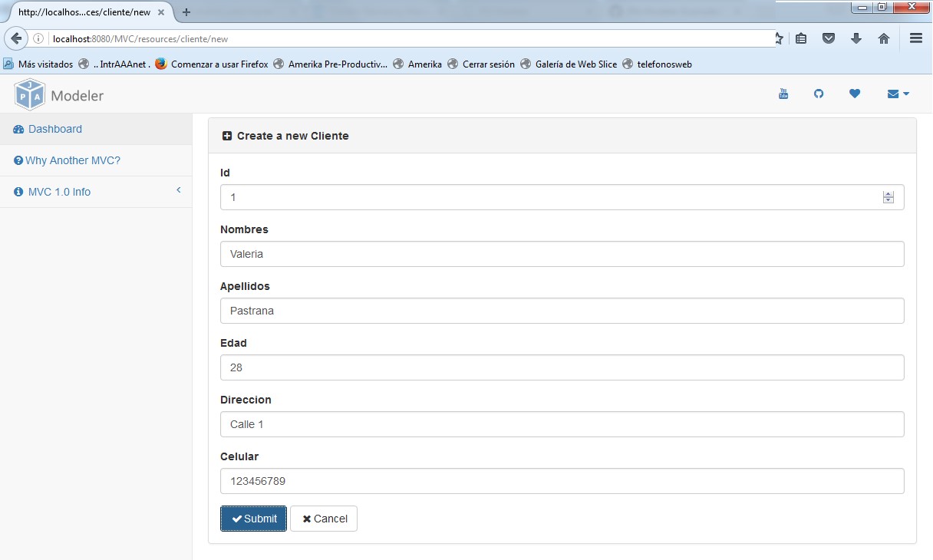Screen dimensions: 933x560
Task: Click the question mark icon beside Why Another MVC?
Action: 18,160
